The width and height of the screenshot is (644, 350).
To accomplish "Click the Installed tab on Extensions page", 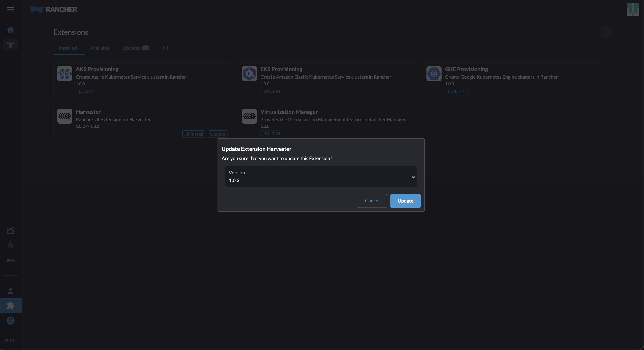I will click(68, 48).
